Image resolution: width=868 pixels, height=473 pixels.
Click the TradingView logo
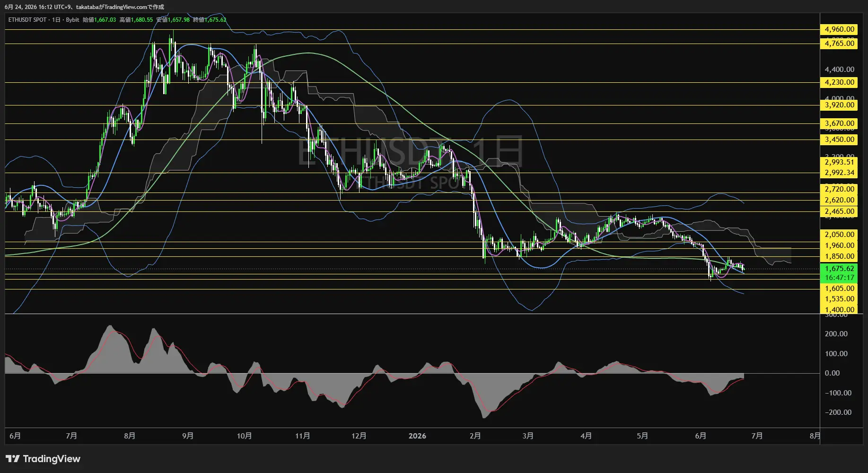[x=43, y=459]
